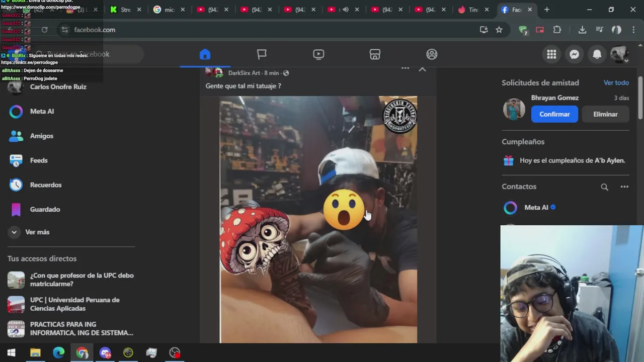Click the Solicitudes de amistad heading
644x362 pixels.
[540, 83]
